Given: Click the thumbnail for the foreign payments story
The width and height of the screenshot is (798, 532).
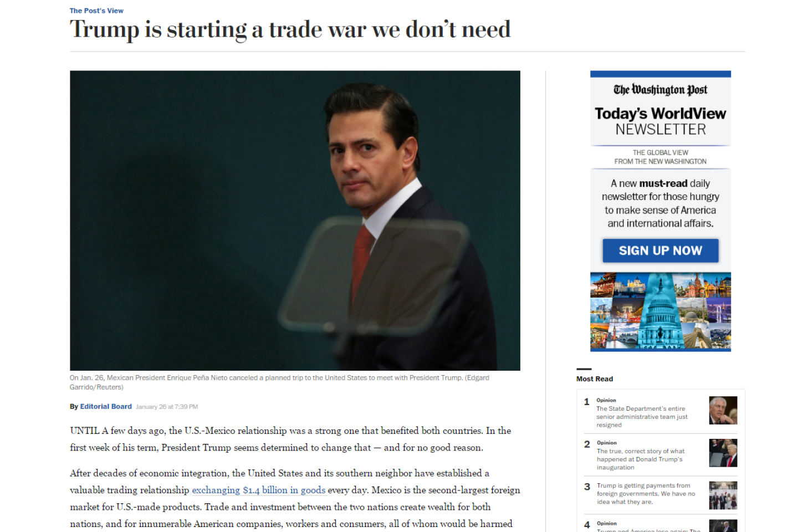Looking at the screenshot, I should (723, 495).
